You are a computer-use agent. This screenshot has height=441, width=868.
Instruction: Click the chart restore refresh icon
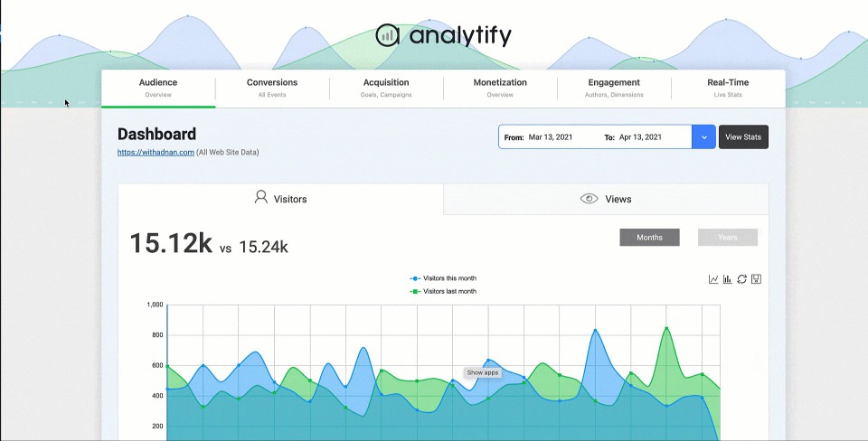coord(742,279)
